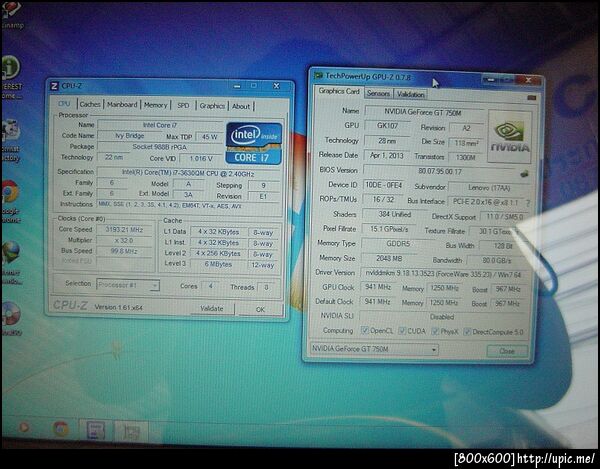Click the Subvendor value Lenovo (17AA)
Screen dimensions: 600x469
coord(489,187)
